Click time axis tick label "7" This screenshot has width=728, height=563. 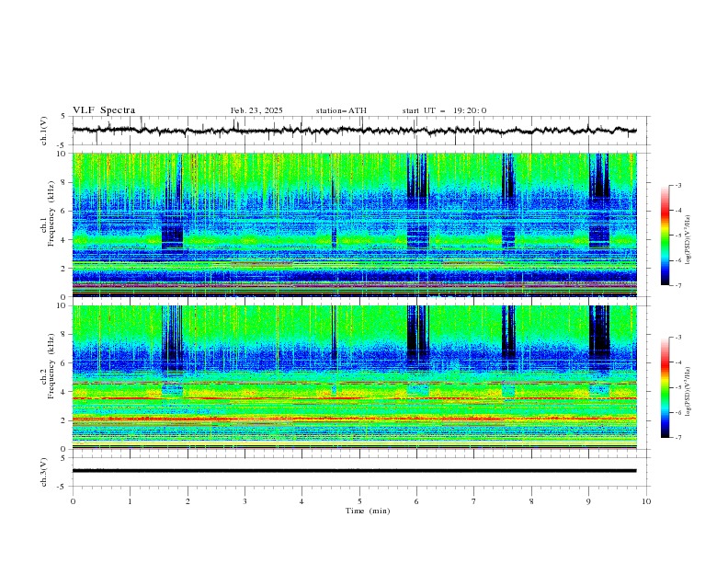pos(474,501)
